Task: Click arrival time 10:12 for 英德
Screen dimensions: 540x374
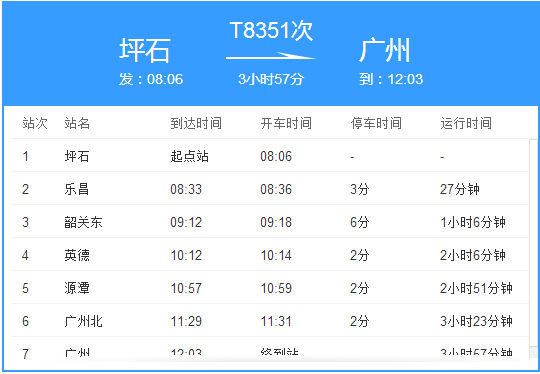Action: pos(186,256)
